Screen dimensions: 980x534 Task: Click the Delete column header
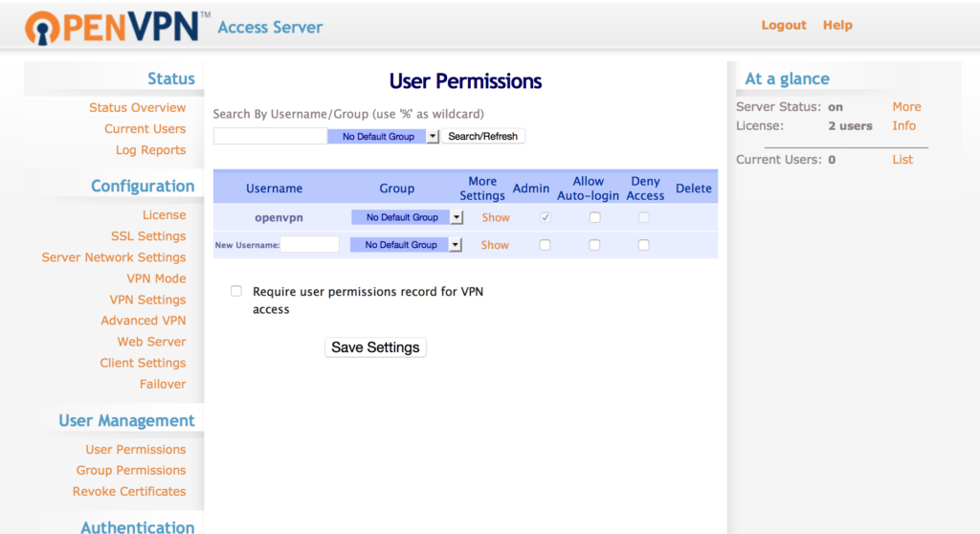click(x=694, y=189)
